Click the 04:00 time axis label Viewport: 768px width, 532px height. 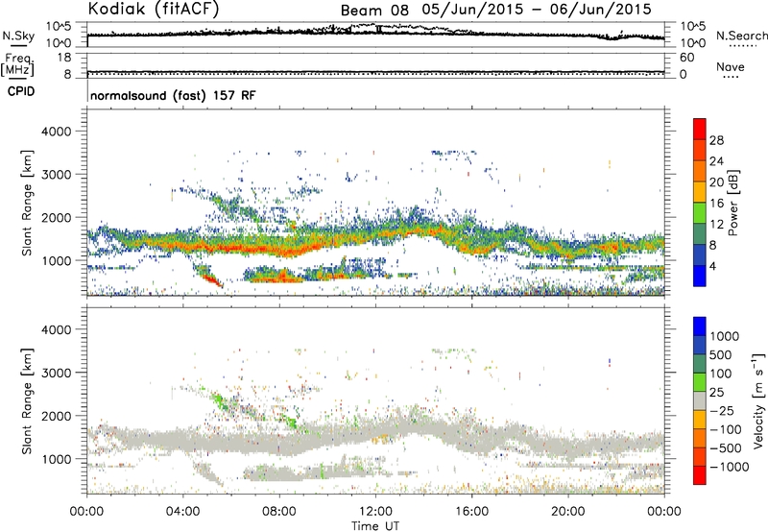183,512
